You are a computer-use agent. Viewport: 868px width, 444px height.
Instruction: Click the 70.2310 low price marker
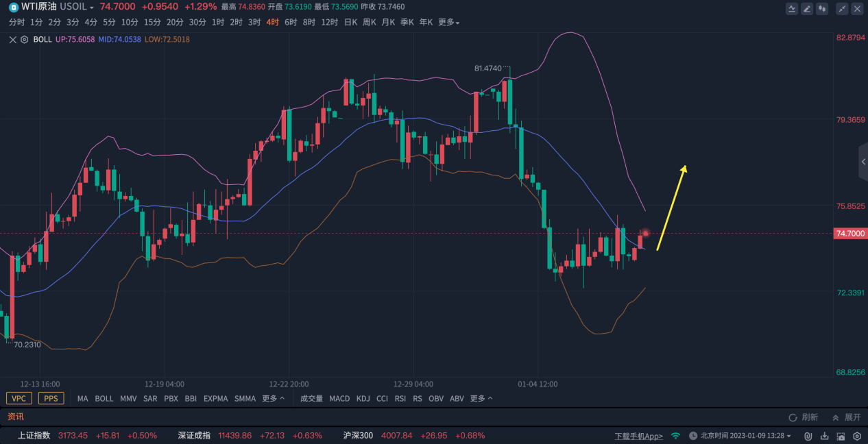(27, 345)
